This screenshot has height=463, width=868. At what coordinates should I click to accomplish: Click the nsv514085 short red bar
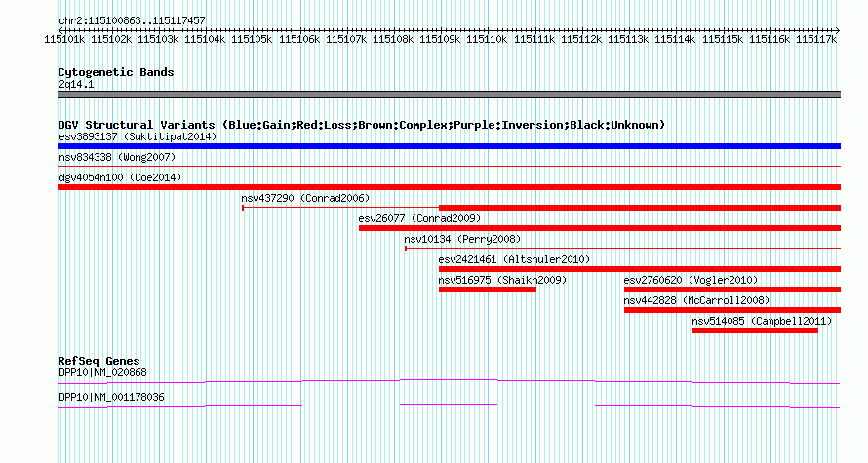[755, 330]
